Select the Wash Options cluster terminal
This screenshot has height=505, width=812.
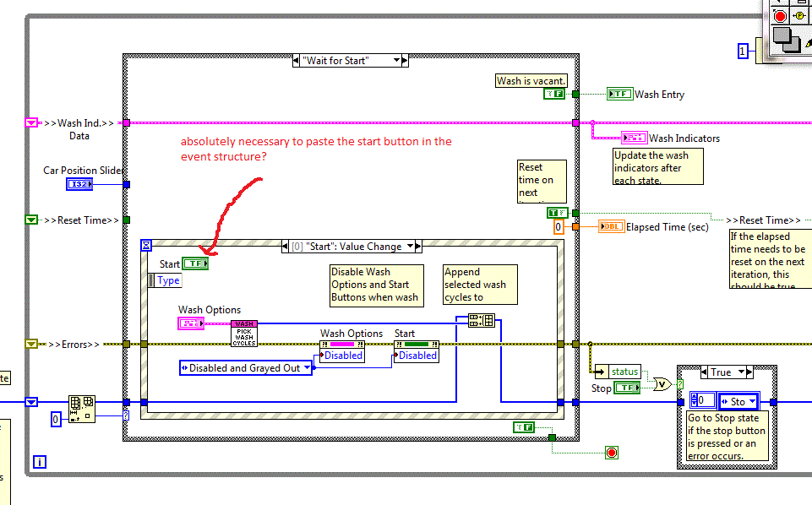point(191,323)
